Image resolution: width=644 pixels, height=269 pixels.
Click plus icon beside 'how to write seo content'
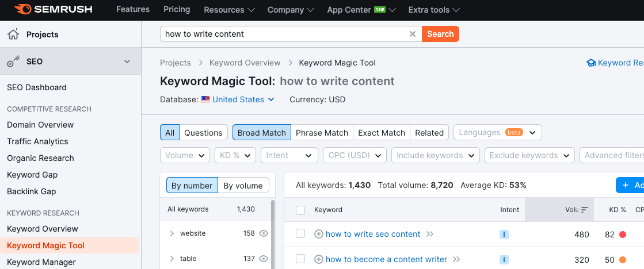[x=319, y=234]
